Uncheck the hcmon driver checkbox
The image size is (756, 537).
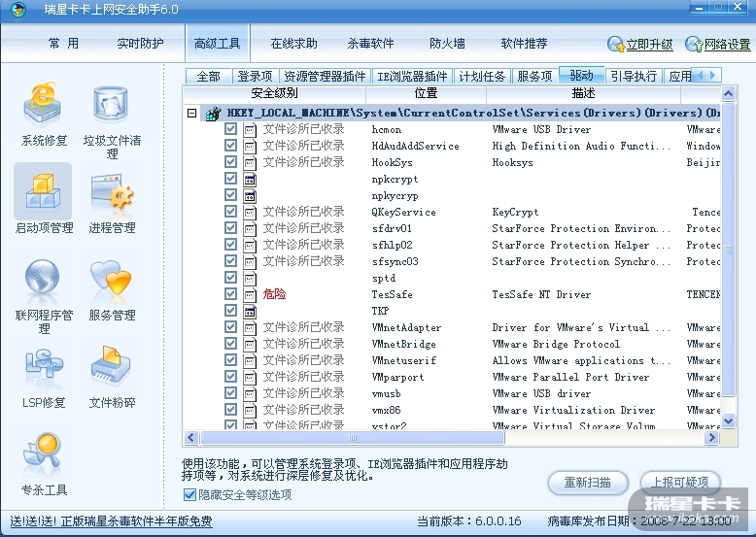230,128
